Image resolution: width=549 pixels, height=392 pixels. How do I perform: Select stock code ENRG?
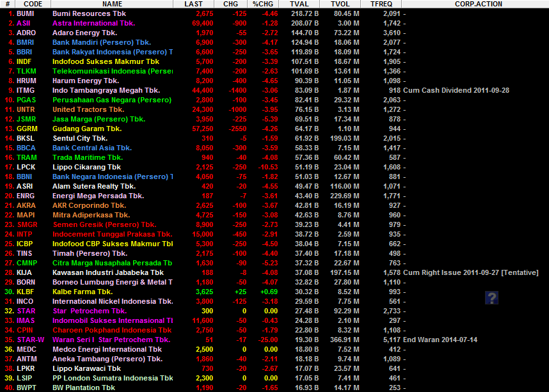26,196
